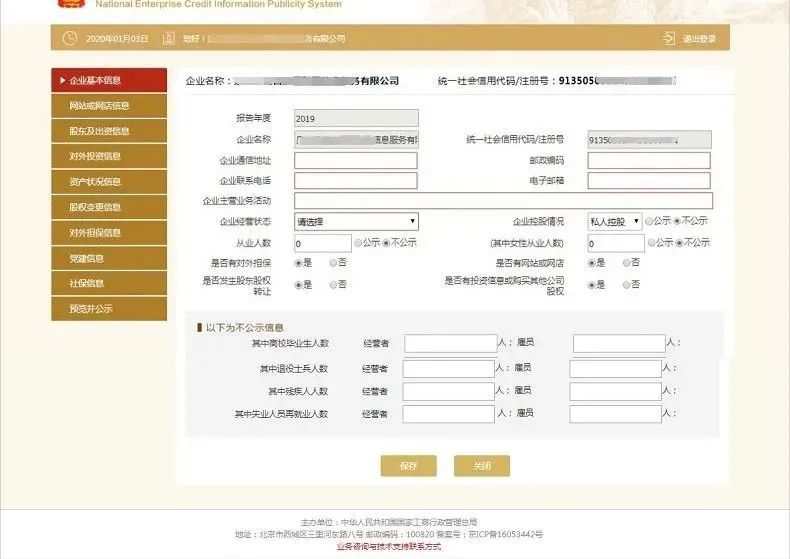790x559 pixels.
Task: Click the 企业联系电话 input field
Action: (x=356, y=181)
